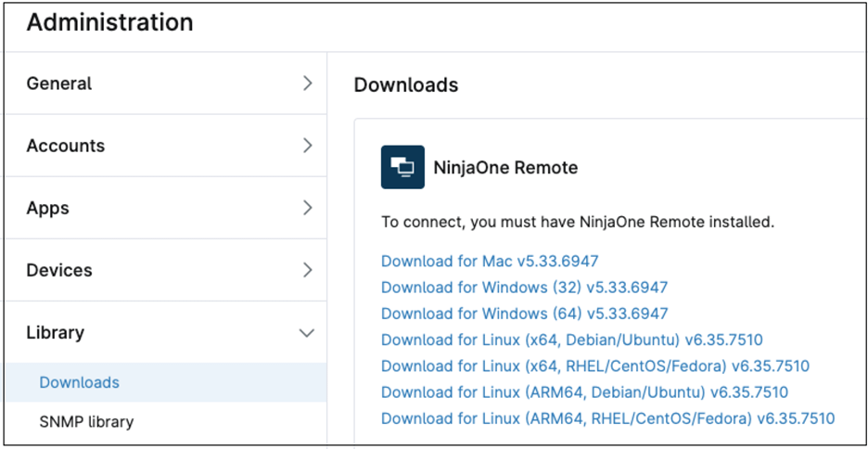Screen dimensions: 868x449
Task: Download for Mac v5.33.6947
Action: (490, 261)
